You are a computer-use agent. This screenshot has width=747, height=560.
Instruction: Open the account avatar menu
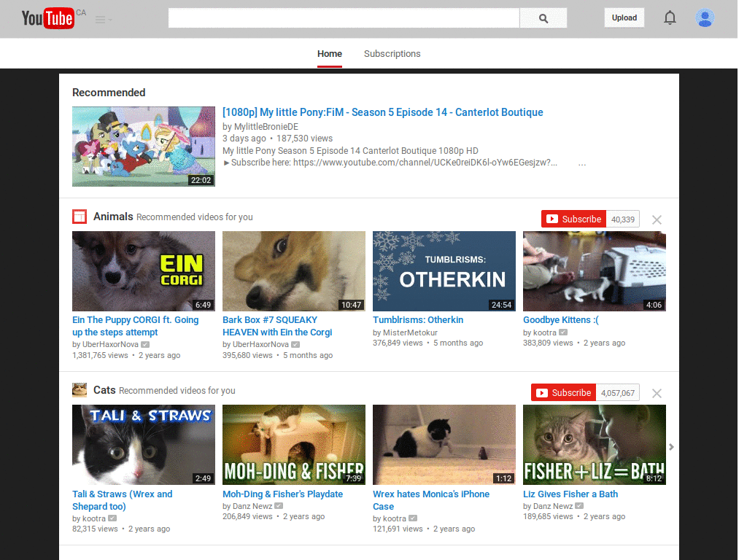coord(705,17)
